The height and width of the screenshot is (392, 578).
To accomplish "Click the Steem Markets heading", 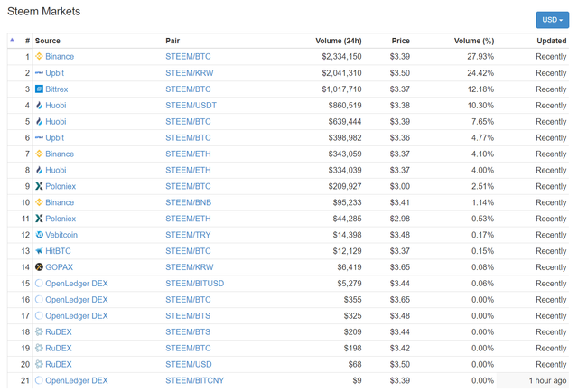I will click(44, 12).
